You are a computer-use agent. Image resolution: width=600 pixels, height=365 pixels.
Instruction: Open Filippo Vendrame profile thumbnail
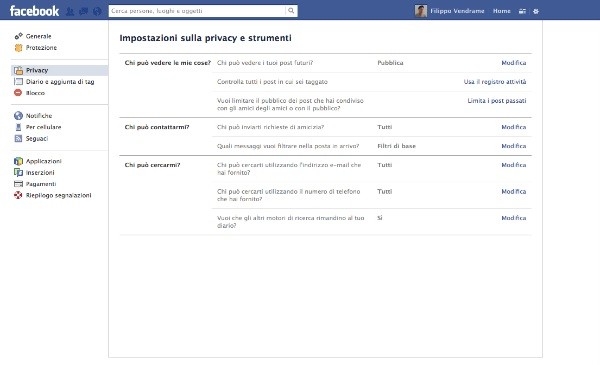click(x=421, y=11)
